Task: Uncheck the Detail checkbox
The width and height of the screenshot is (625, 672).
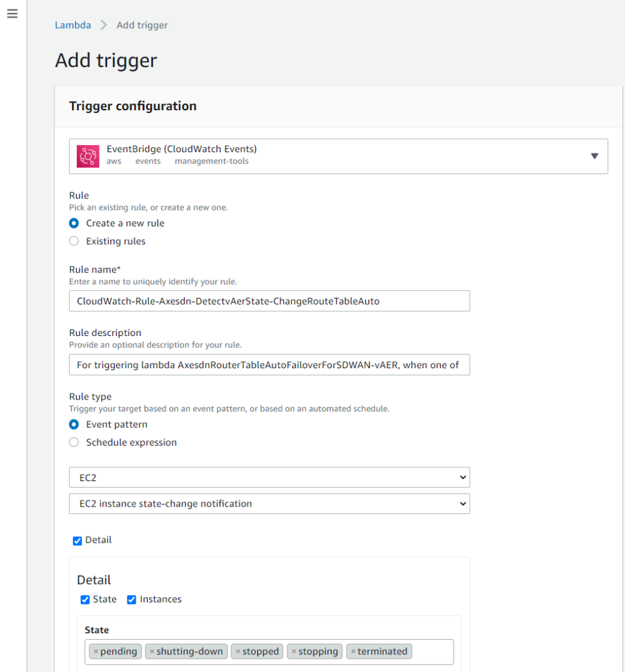Action: (77, 540)
